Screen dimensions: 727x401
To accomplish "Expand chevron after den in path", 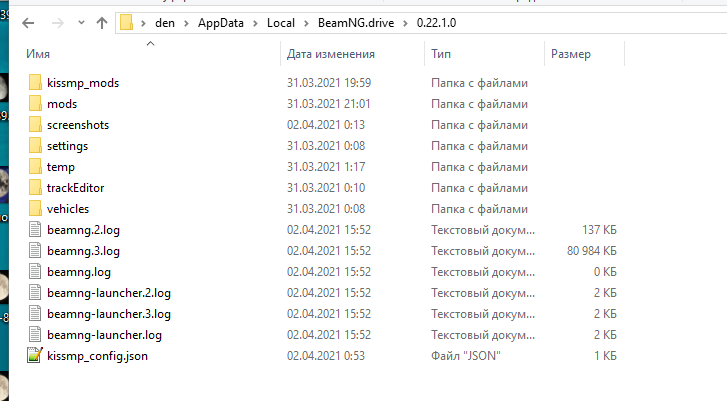I will 186,23.
